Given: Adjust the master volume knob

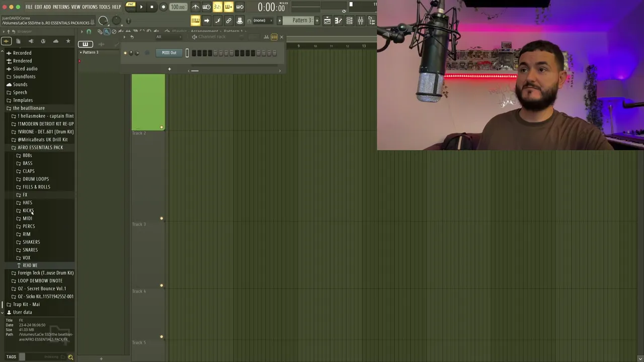Looking at the screenshot, I should (x=103, y=21).
